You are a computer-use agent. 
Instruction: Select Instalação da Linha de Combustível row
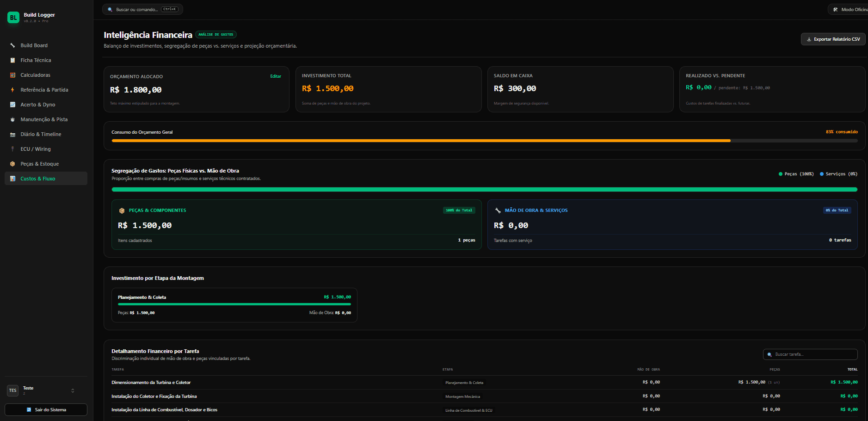pos(484,410)
